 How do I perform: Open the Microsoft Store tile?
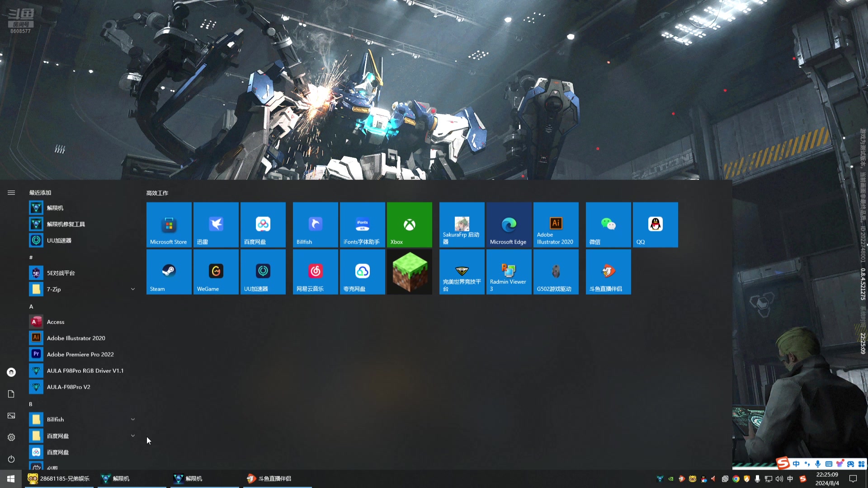169,225
